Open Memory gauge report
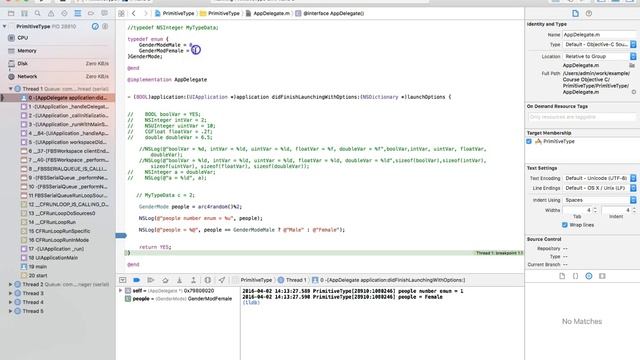The image size is (640, 360). click(58, 51)
